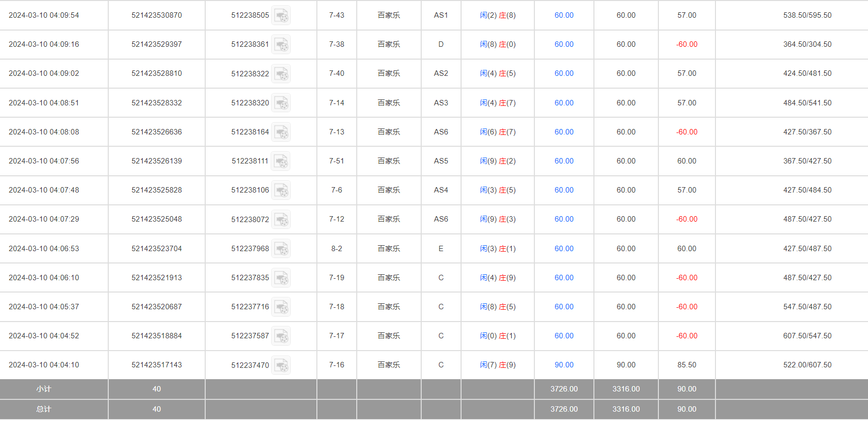The height and width of the screenshot is (423, 868).
Task: Select timestamp 2024-03-10 04:09:54
Action: 44,15
